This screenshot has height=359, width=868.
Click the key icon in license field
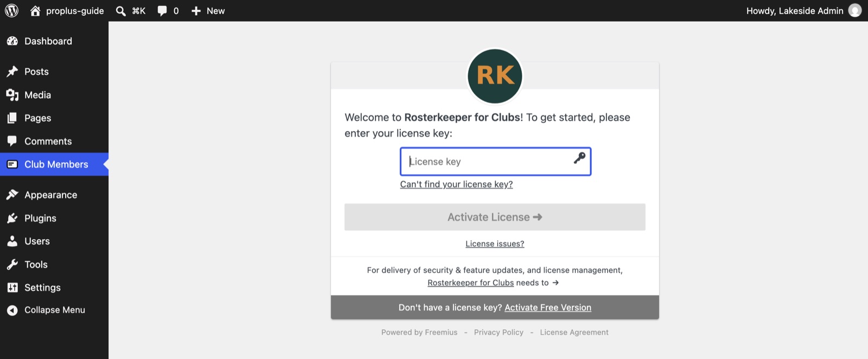[579, 158]
